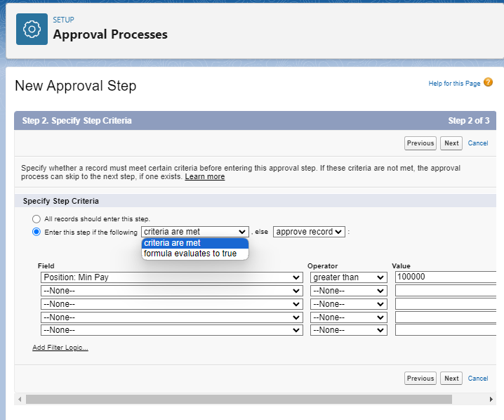Open fourth row Field --None-- dropdown
This screenshot has height=420, width=504.
point(172,317)
